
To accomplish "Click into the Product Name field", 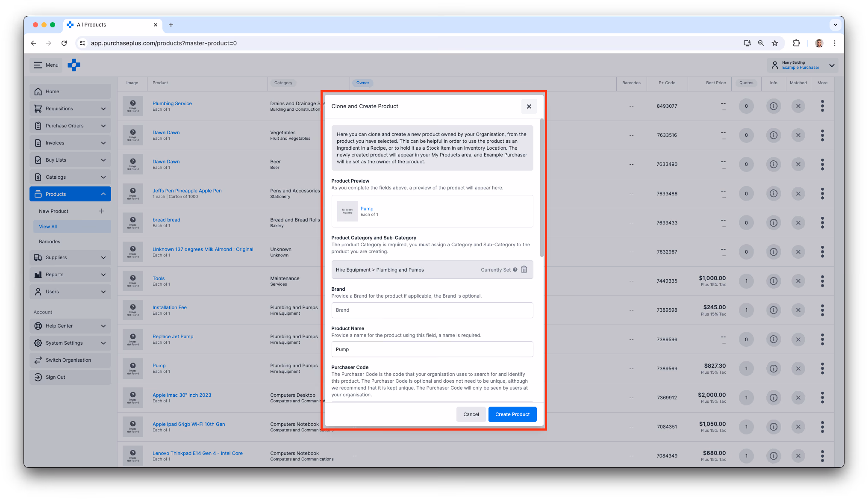I will click(432, 349).
